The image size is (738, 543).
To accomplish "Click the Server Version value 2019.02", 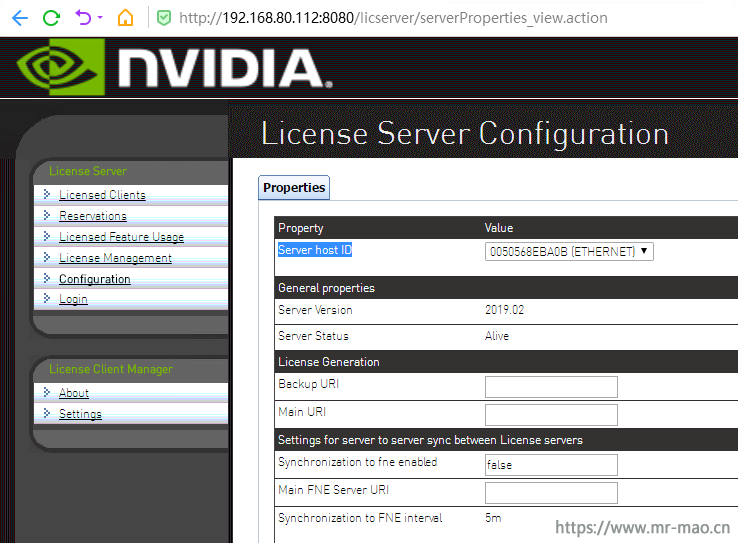I will pos(505,310).
